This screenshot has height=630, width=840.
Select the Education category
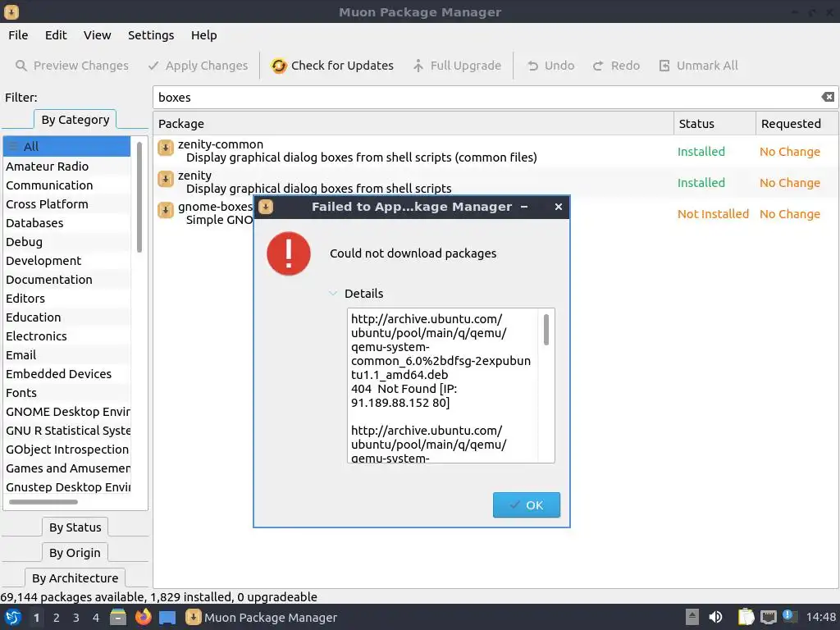[x=67, y=317]
